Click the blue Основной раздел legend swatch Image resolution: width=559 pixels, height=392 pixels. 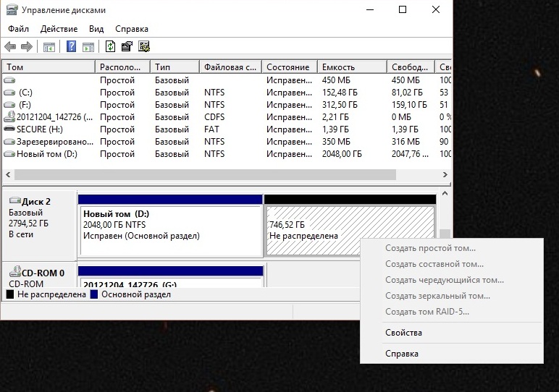coord(94,294)
